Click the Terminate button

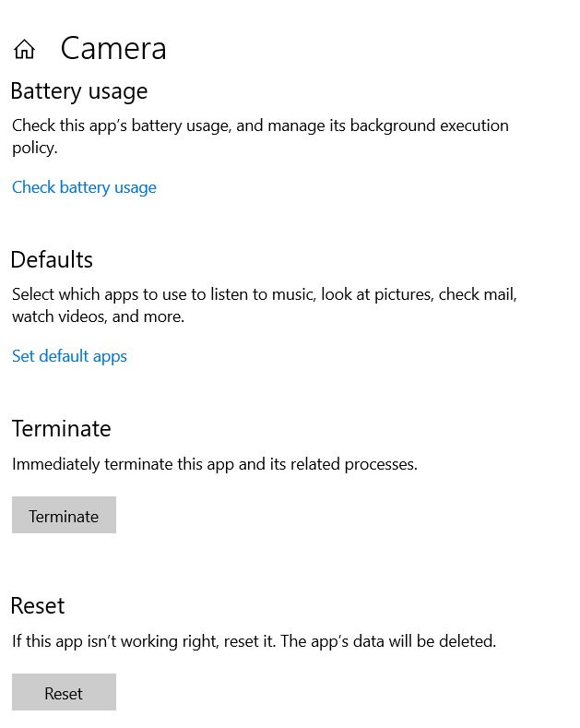[x=64, y=515]
